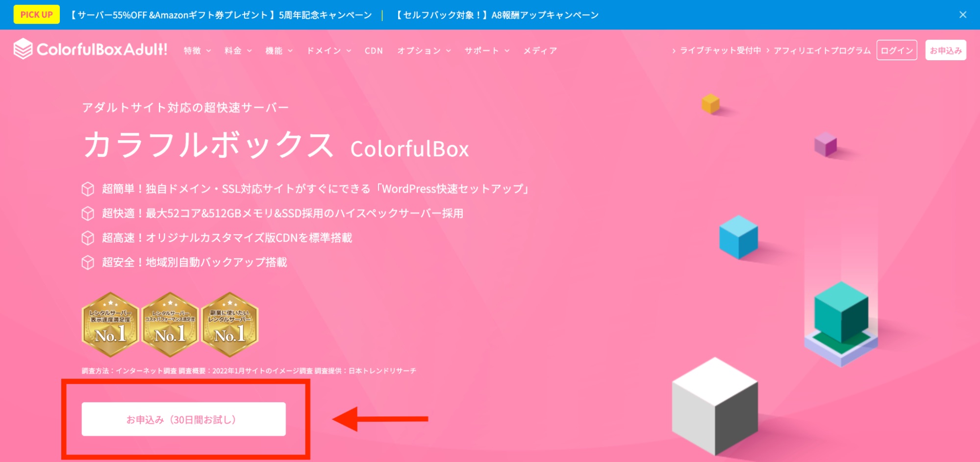
Task: Open the ライブチャット受付中 link
Action: click(716, 50)
